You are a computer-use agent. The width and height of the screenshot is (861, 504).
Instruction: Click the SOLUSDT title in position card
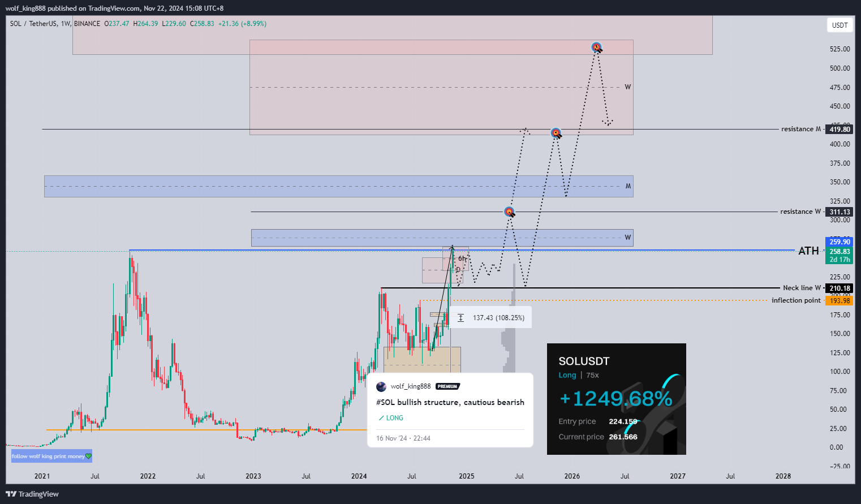click(x=584, y=361)
